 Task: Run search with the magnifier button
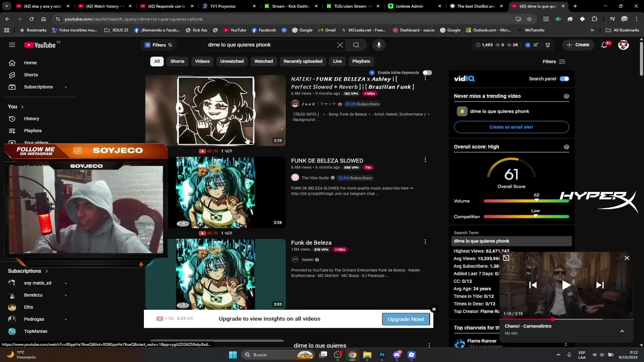(x=356, y=45)
